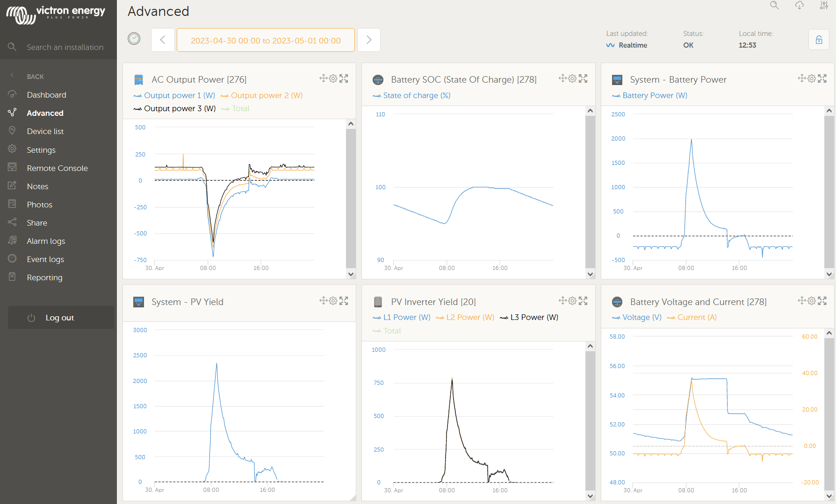Open AC Output Power widget settings gear
Image resolution: width=836 pixels, height=504 pixels.
(333, 78)
